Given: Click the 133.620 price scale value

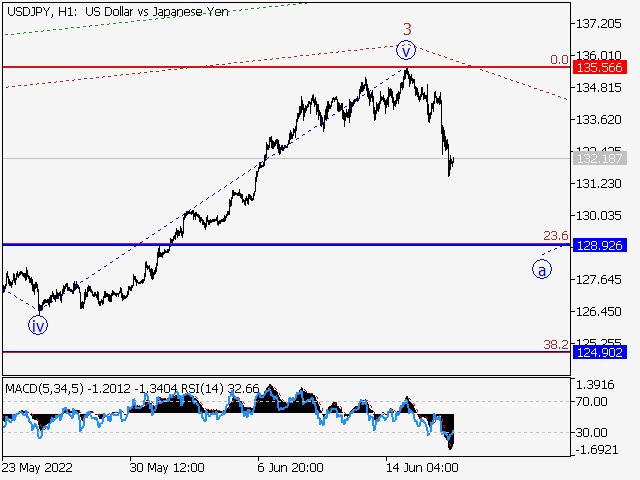Looking at the screenshot, I should (598, 120).
